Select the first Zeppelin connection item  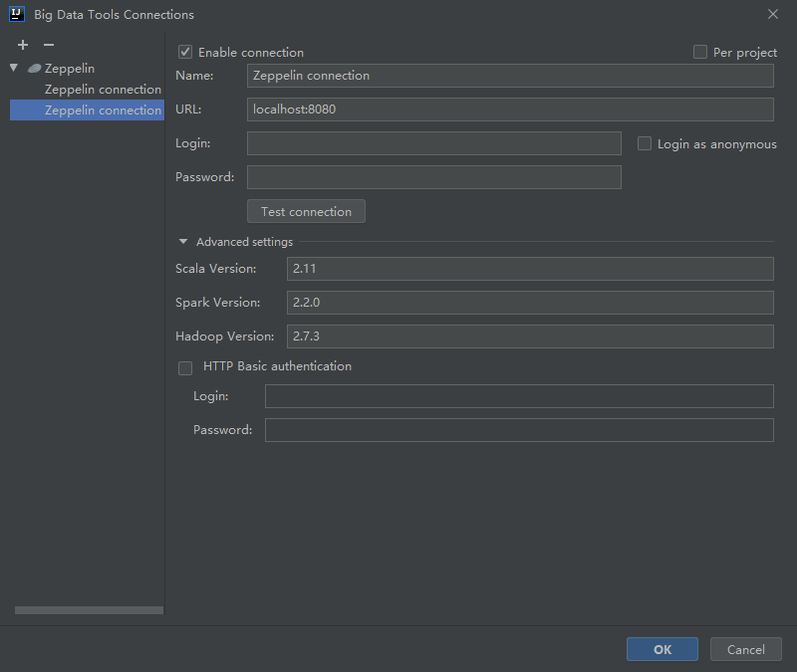[x=103, y=90]
